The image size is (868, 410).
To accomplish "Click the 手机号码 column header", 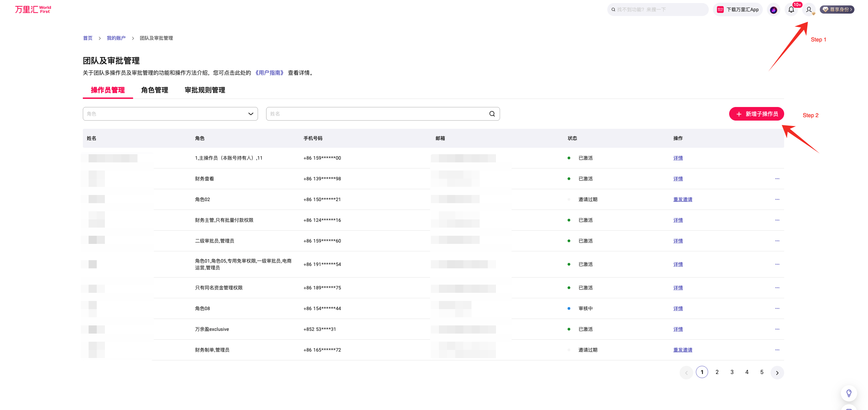I will pos(313,138).
